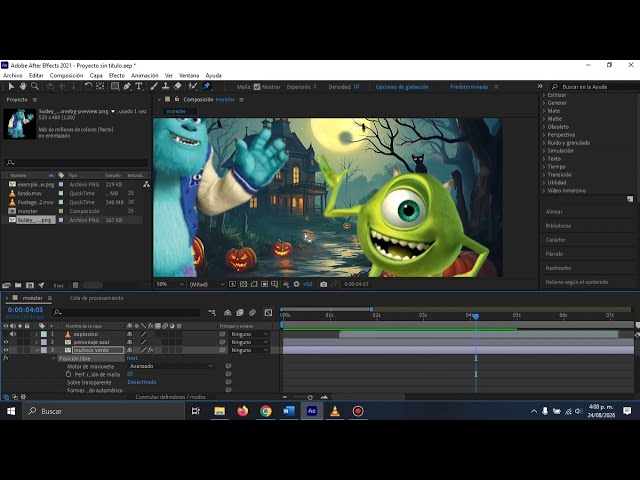The height and width of the screenshot is (480, 640).
Task: Toggle stopwatch for mesh density property
Action: pos(68,374)
